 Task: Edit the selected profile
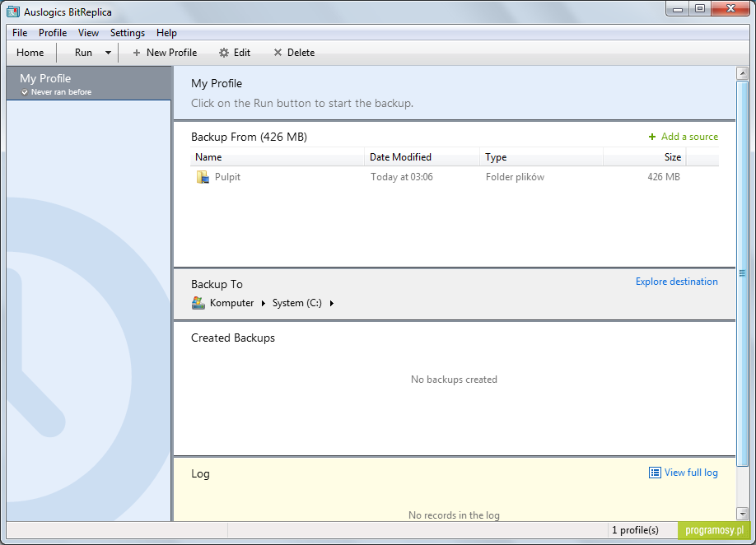click(235, 53)
